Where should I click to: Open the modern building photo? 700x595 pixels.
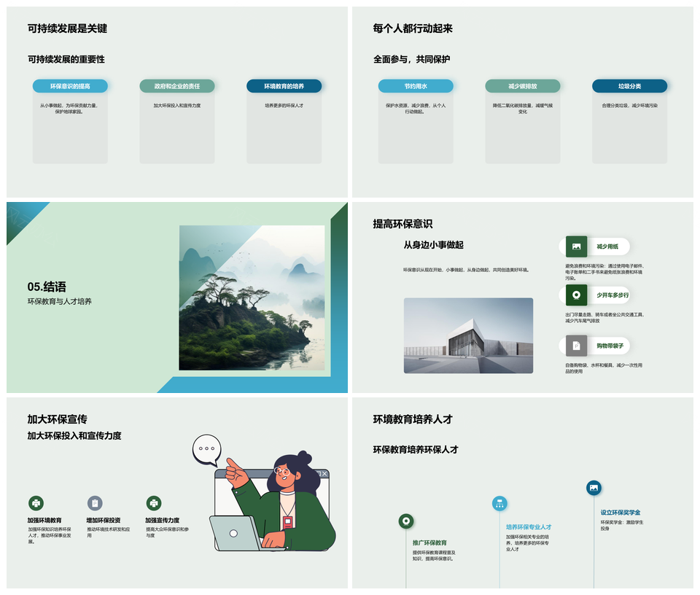(x=468, y=335)
